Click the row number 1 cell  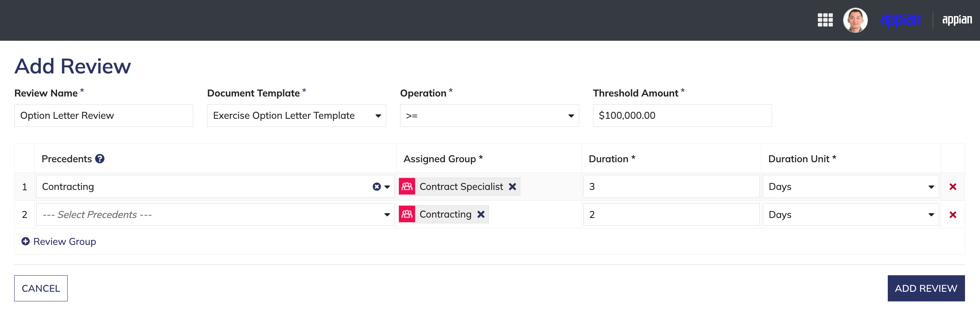[25, 187]
